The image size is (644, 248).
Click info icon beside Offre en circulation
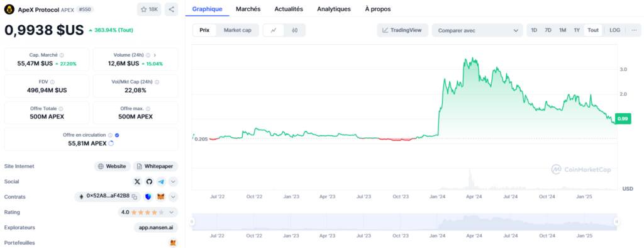coord(110,135)
